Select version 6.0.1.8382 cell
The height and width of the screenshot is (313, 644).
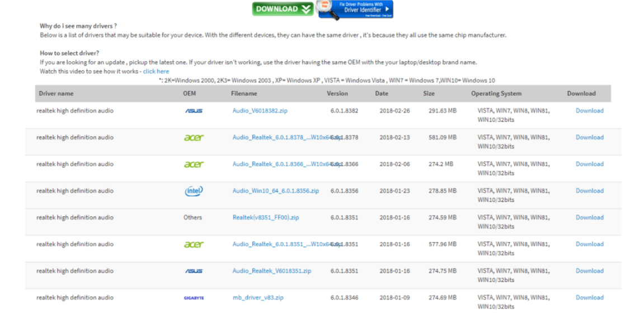(x=344, y=110)
